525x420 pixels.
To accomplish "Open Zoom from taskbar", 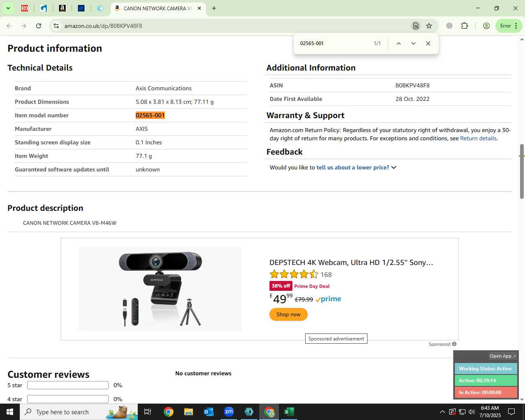I will (x=229, y=412).
